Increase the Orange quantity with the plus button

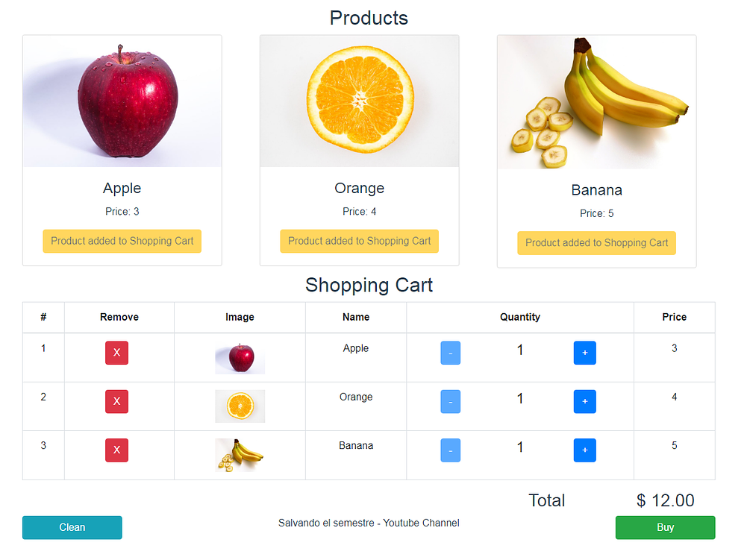584,401
